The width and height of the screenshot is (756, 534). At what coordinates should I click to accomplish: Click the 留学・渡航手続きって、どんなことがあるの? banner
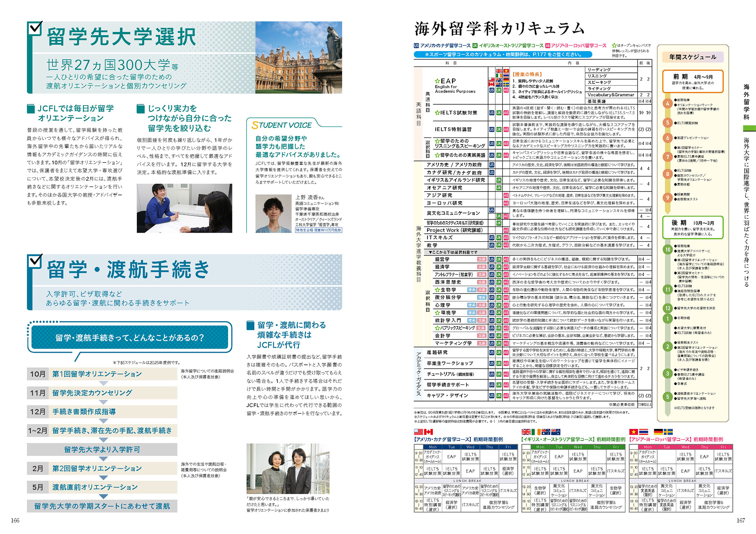pyautogui.click(x=130, y=337)
